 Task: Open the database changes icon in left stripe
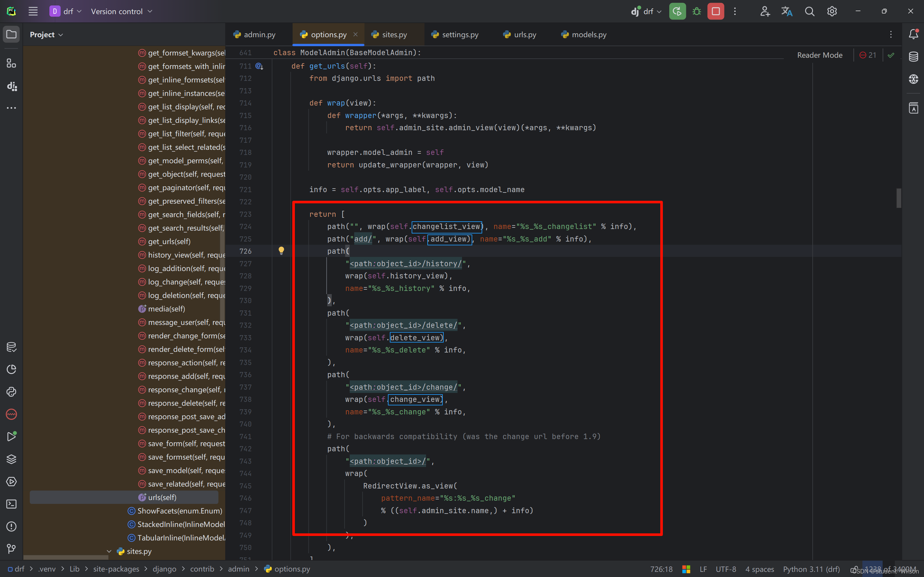(x=12, y=347)
